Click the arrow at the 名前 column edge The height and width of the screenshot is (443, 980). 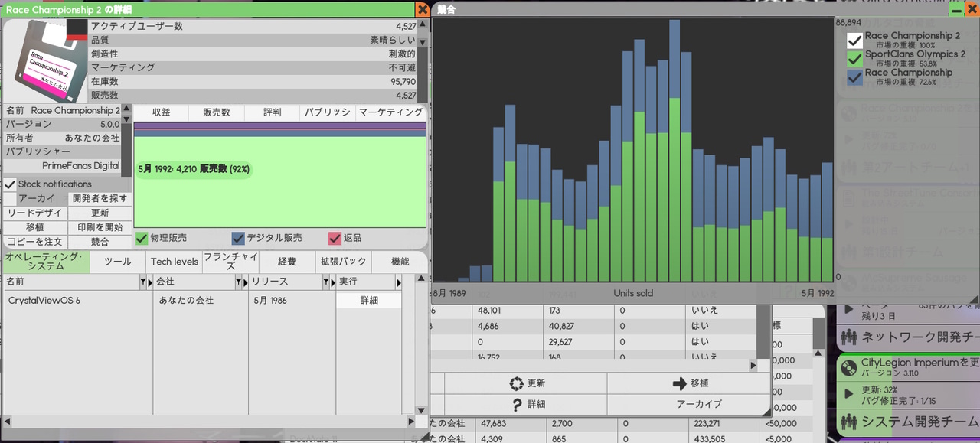[151, 282]
